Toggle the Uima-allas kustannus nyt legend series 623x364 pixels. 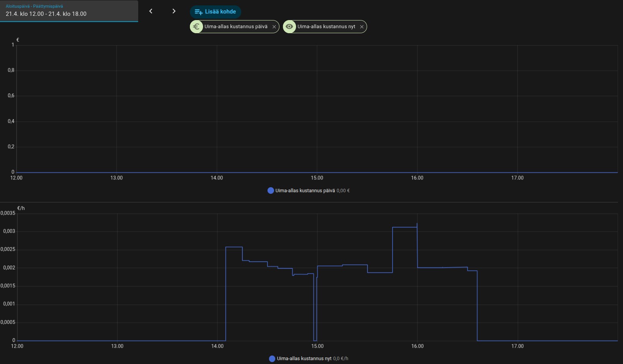coord(304,359)
